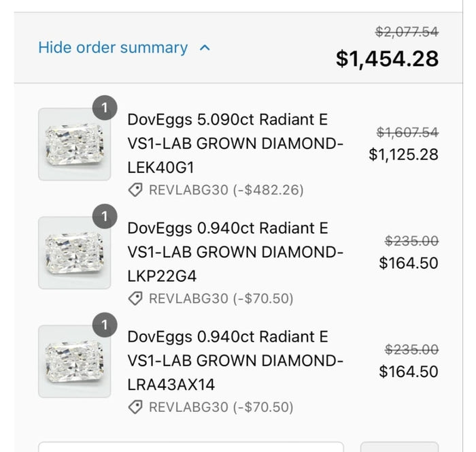Screen dimensions: 476x452
Task: Focus the input field below the order items
Action: [x=190, y=447]
